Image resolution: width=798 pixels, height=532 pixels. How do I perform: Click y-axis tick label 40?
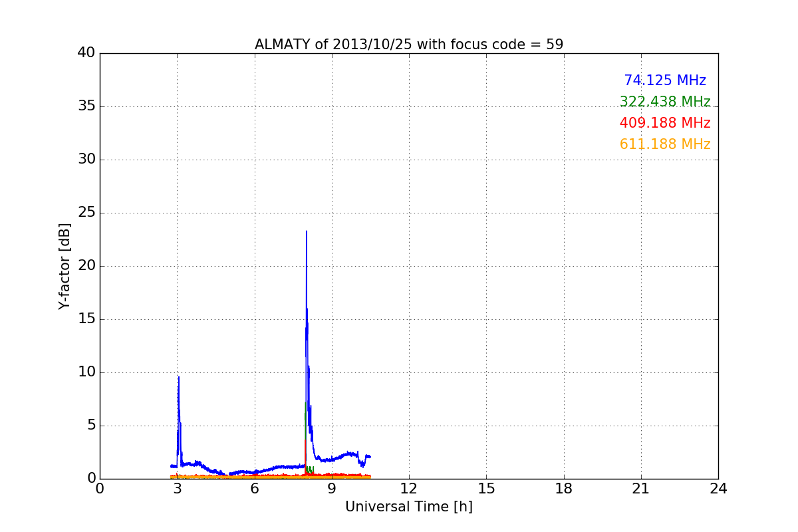86,53
